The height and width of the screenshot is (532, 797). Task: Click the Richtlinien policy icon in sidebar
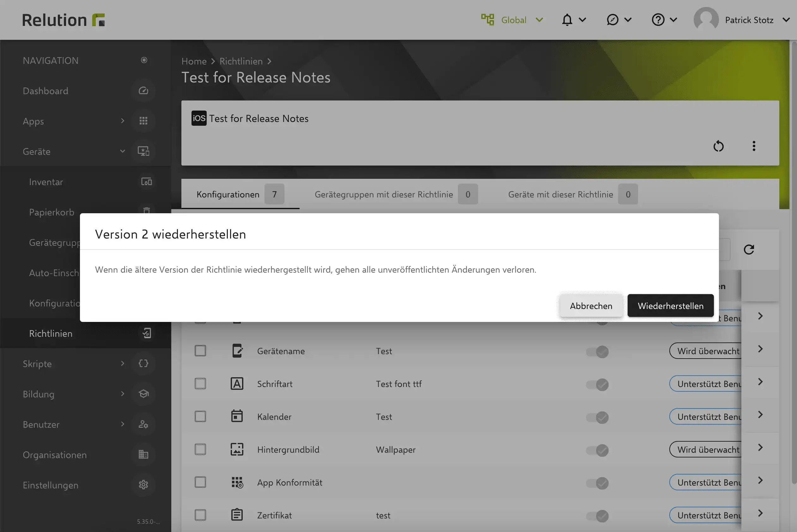[146, 333]
